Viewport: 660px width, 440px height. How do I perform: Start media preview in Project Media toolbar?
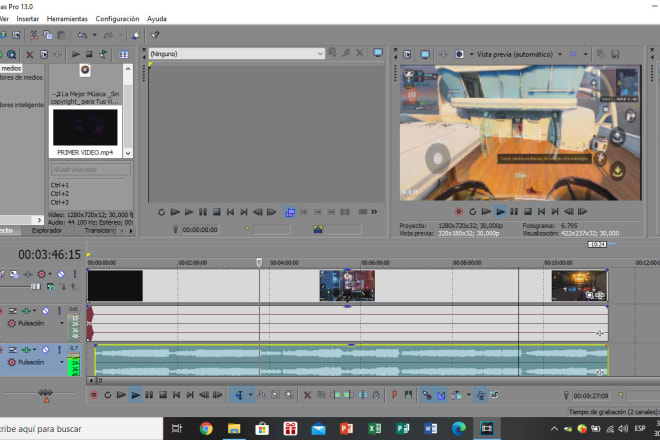(x=76, y=54)
